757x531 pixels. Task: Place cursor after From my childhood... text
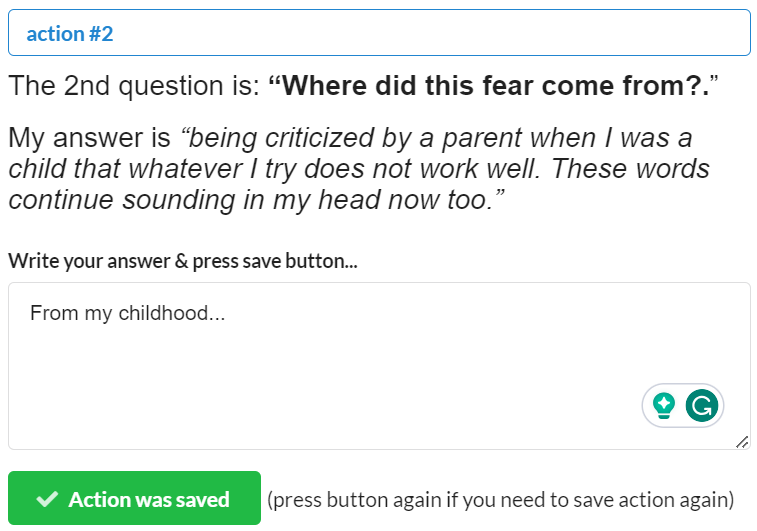coord(226,313)
